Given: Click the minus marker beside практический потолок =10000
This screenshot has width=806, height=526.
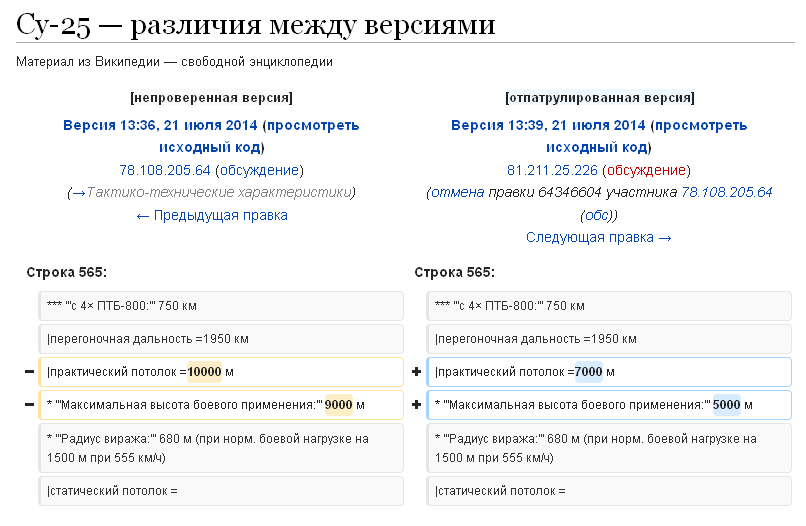Looking at the screenshot, I should click(29, 372).
